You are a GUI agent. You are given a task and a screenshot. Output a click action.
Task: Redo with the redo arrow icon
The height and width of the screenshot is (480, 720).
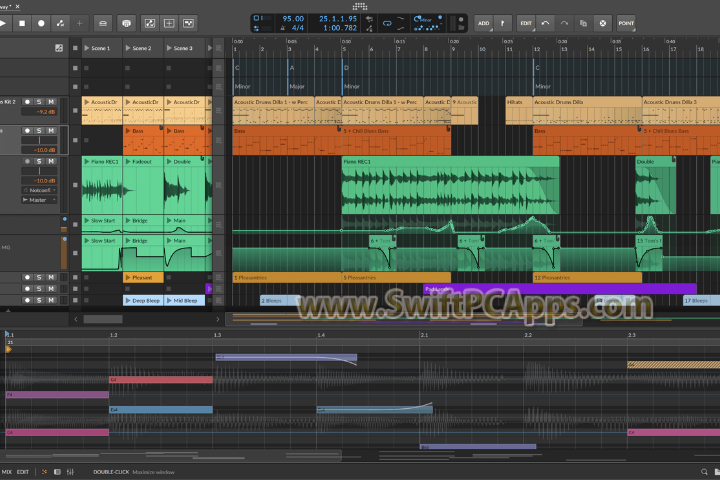click(564, 23)
